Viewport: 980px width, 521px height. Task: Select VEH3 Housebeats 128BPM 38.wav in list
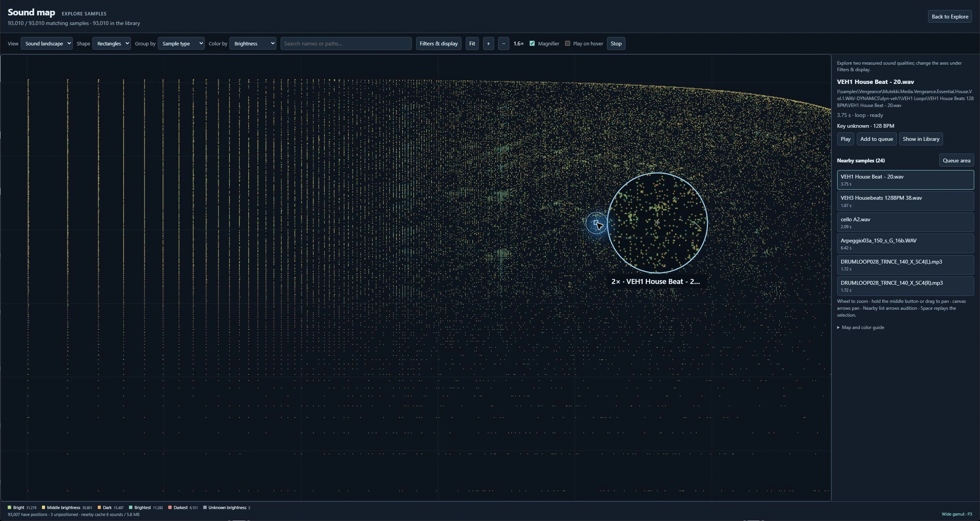coord(905,201)
